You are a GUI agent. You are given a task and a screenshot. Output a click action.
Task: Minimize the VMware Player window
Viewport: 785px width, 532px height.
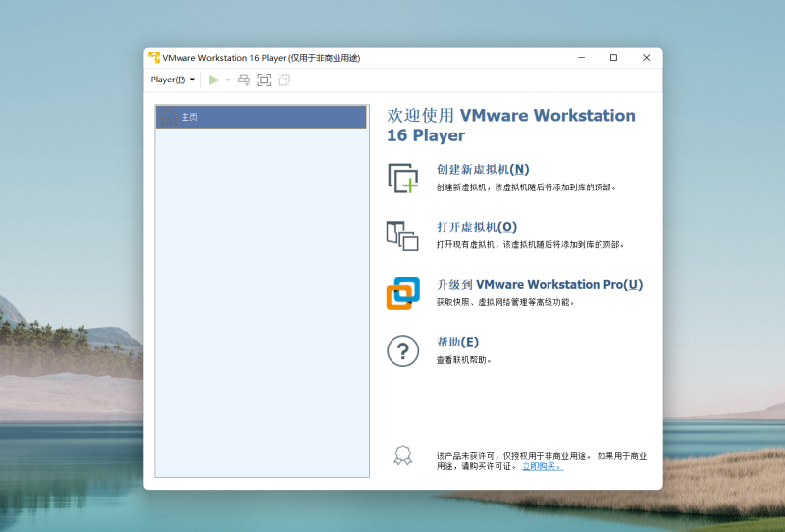click(x=581, y=58)
